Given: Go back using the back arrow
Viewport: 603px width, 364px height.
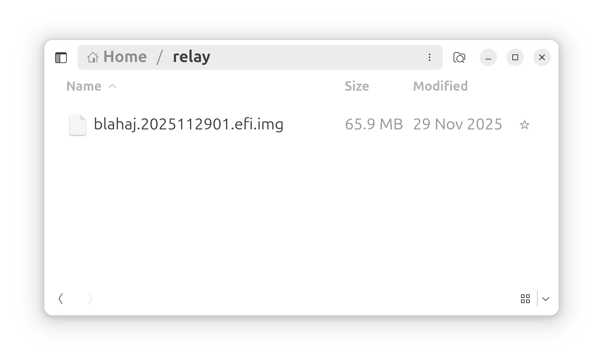Looking at the screenshot, I should (61, 299).
